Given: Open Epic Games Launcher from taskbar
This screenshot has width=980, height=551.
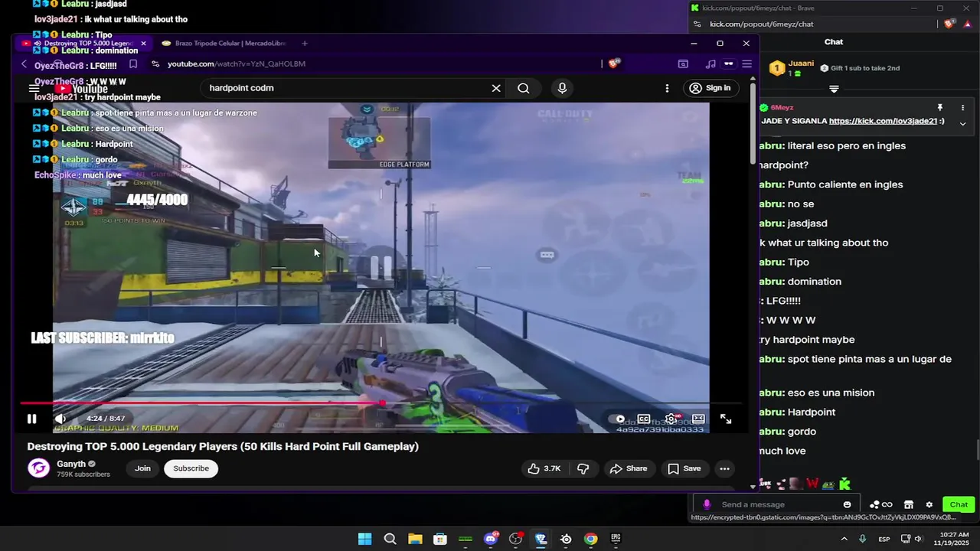Looking at the screenshot, I should tap(616, 539).
